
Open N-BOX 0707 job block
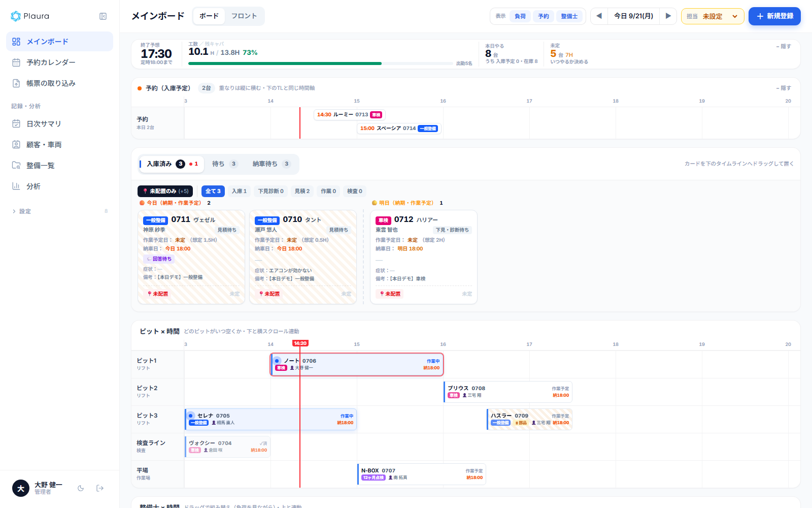[422, 474]
